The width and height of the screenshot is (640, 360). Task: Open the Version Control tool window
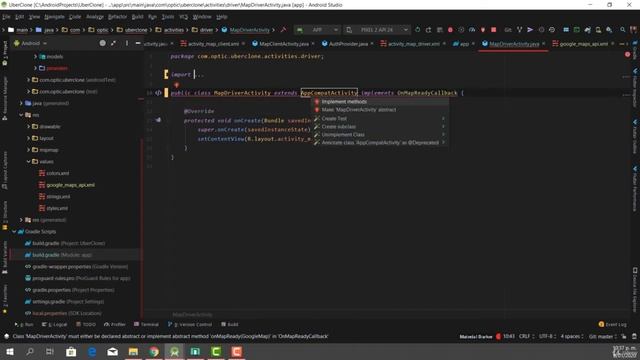coord(190,324)
